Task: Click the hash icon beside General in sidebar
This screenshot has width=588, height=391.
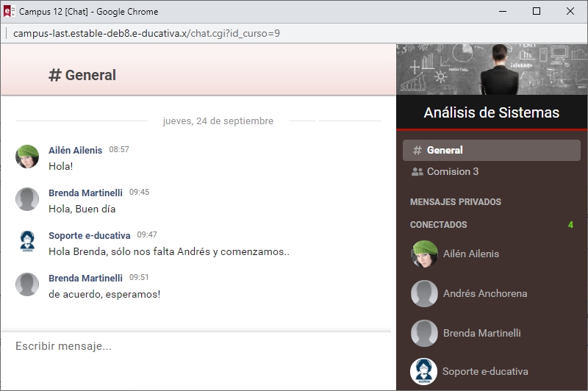Action: (x=417, y=151)
